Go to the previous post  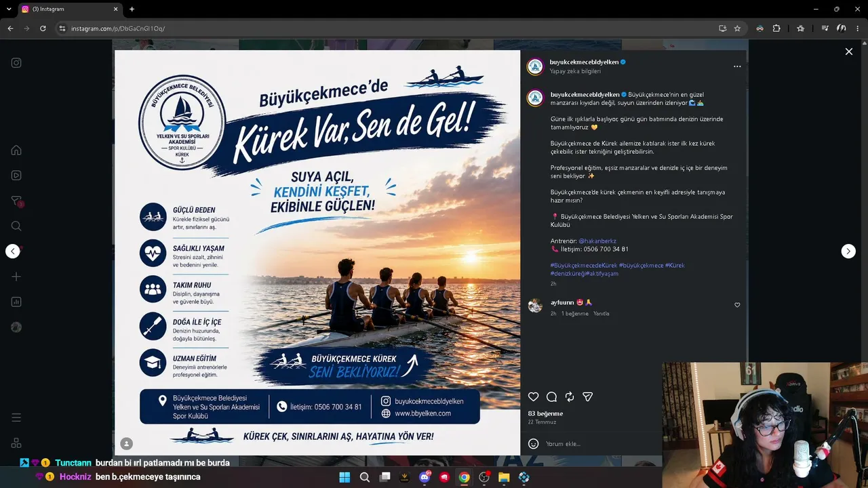pos(13,251)
